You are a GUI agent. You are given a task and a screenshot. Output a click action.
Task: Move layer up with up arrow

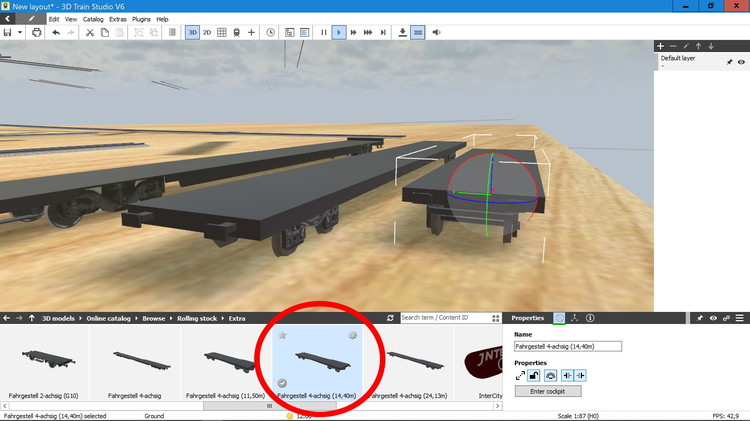698,46
